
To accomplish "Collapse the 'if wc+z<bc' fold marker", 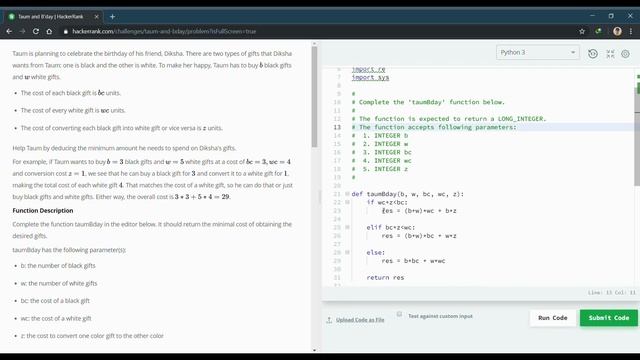I will point(347,202).
